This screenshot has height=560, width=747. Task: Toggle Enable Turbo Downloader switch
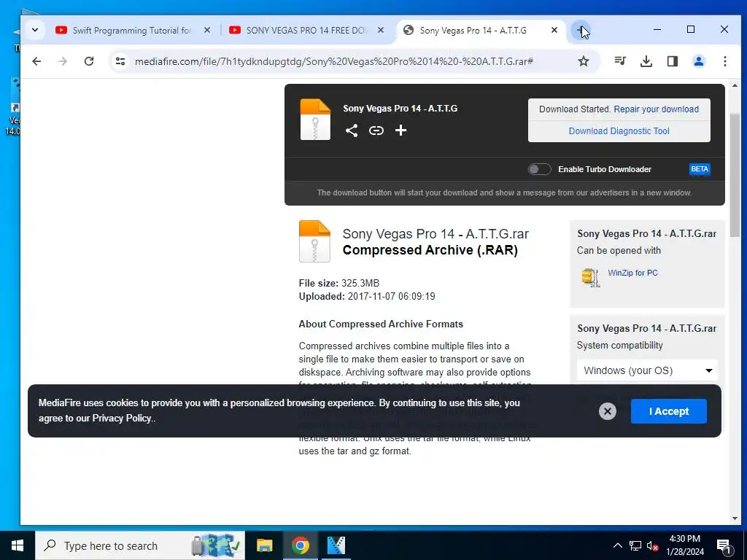[x=539, y=169]
